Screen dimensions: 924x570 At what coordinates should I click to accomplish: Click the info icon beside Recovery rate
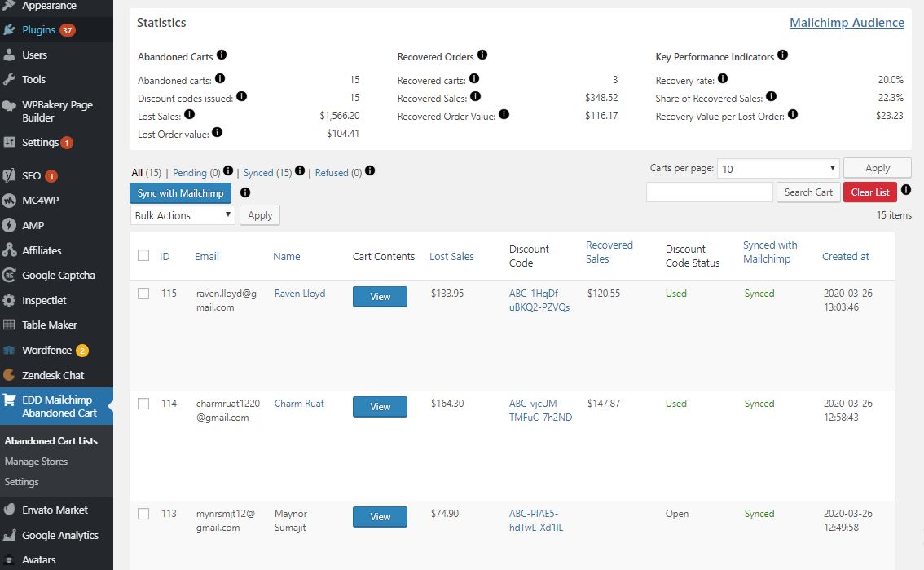click(723, 78)
